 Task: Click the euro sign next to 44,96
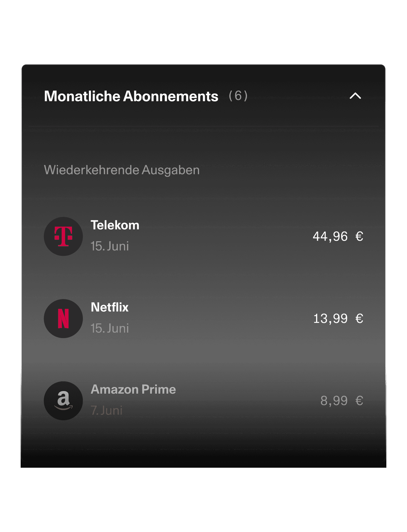click(359, 237)
